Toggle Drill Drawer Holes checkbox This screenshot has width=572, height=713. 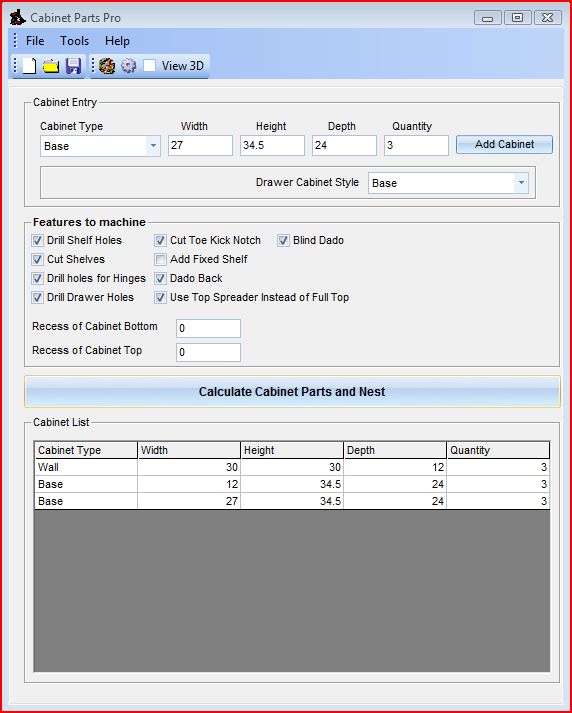pyautogui.click(x=37, y=298)
